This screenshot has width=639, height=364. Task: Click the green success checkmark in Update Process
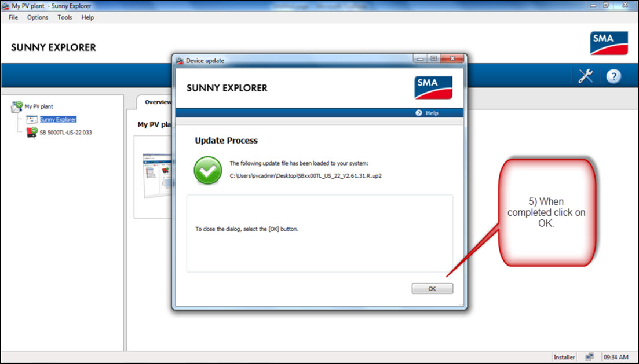click(x=207, y=170)
